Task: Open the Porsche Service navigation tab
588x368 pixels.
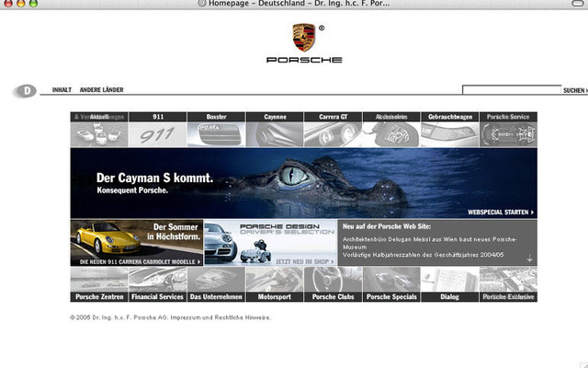Action: tap(508, 117)
